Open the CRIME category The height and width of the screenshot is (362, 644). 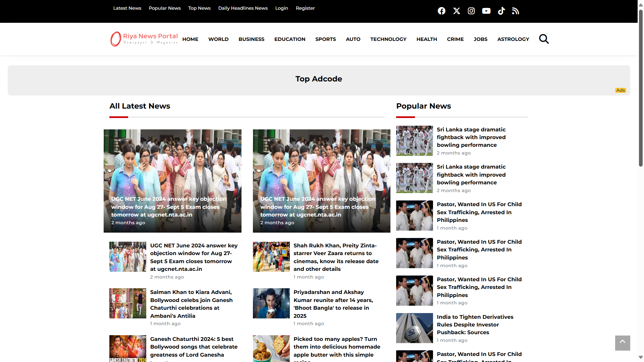(x=455, y=39)
